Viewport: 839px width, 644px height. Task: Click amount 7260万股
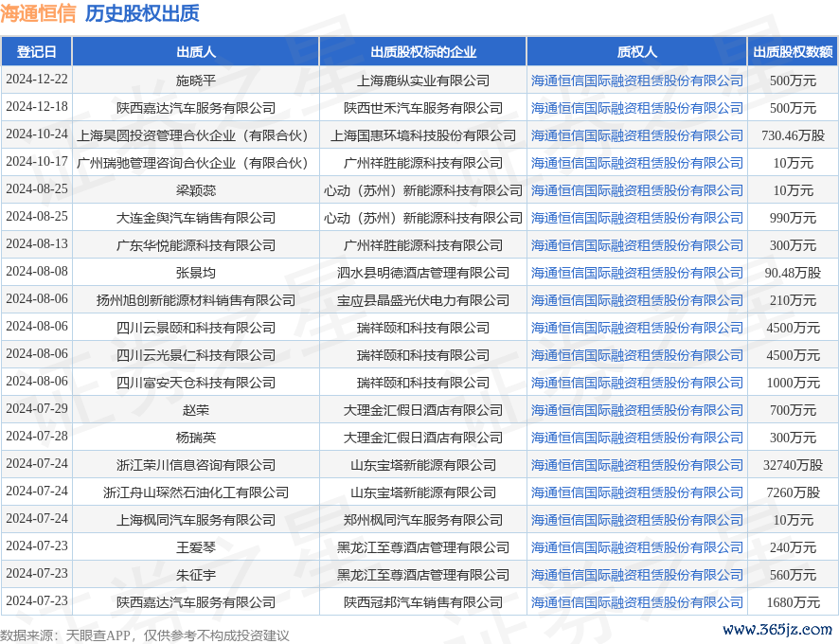pyautogui.click(x=793, y=492)
